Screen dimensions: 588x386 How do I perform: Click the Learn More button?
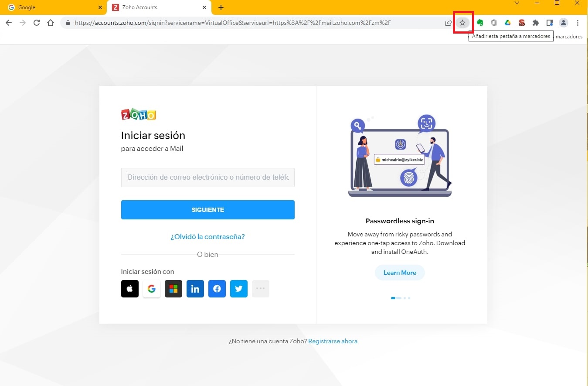point(400,273)
